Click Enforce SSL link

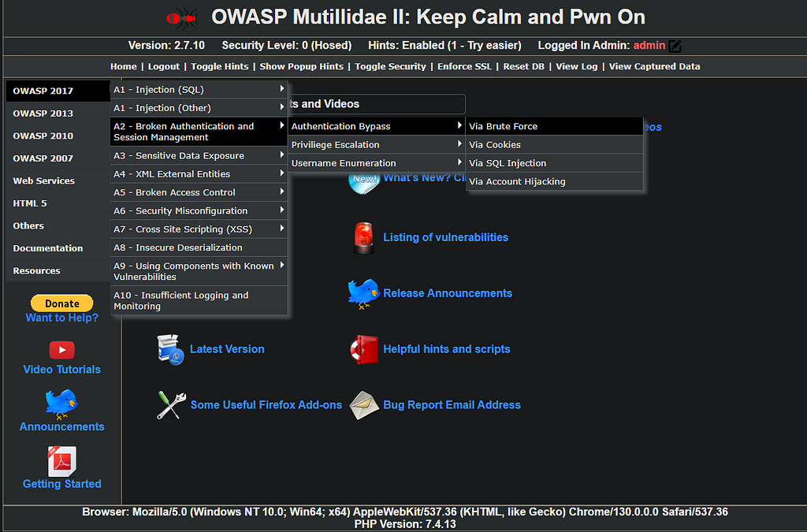click(464, 66)
